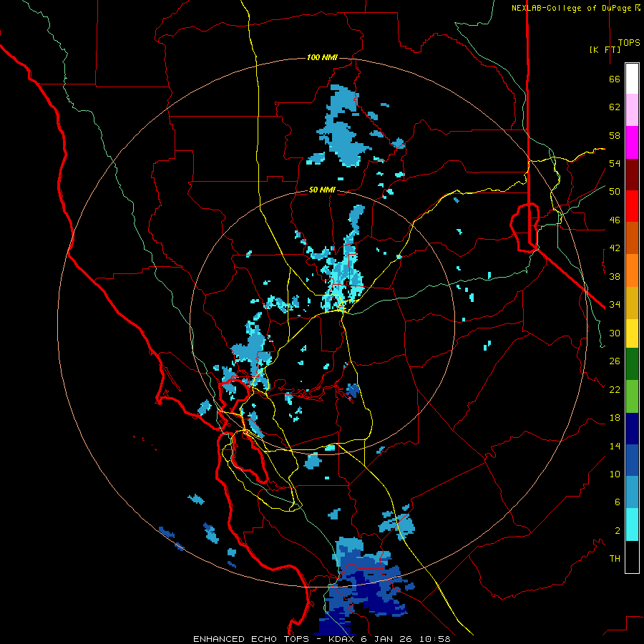644x644 pixels.
Task: Click the "30" legend value
Action: 615,333
